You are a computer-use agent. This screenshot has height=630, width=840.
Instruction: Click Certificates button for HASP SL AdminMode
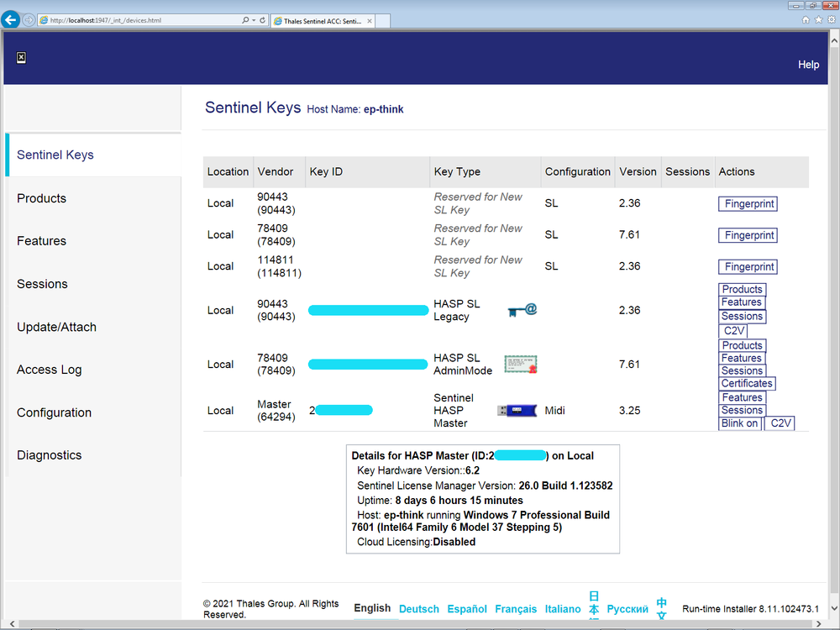747,384
